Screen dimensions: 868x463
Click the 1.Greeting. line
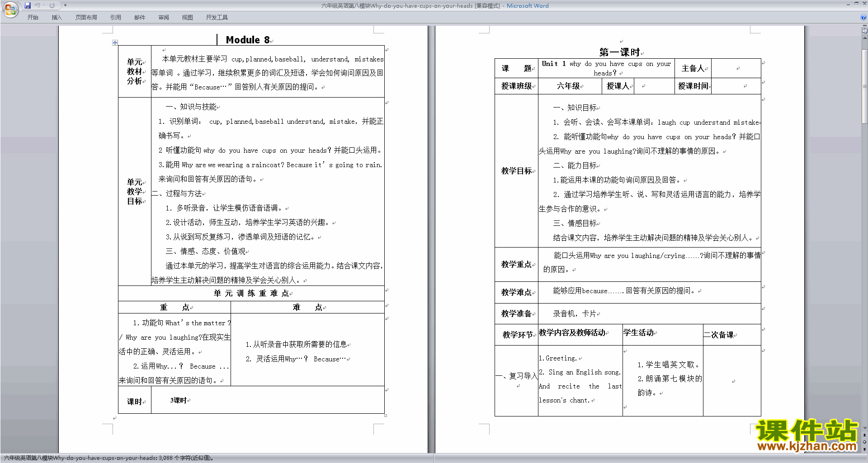pos(558,358)
